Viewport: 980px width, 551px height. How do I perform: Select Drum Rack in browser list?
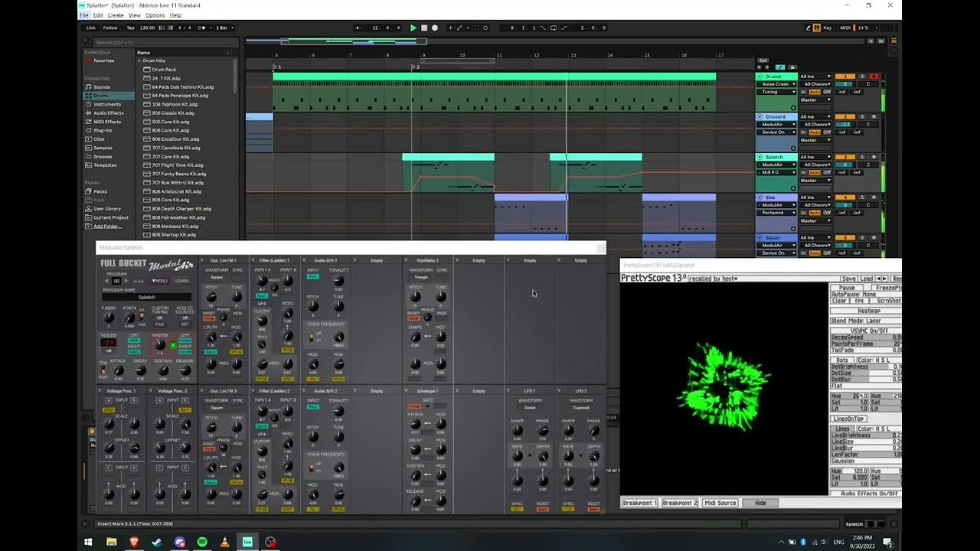pos(164,70)
